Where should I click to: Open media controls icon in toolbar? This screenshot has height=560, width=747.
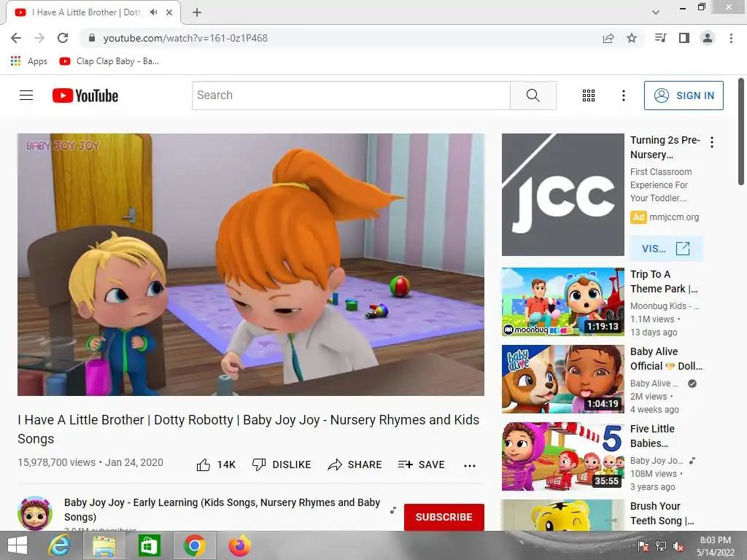[x=660, y=38]
